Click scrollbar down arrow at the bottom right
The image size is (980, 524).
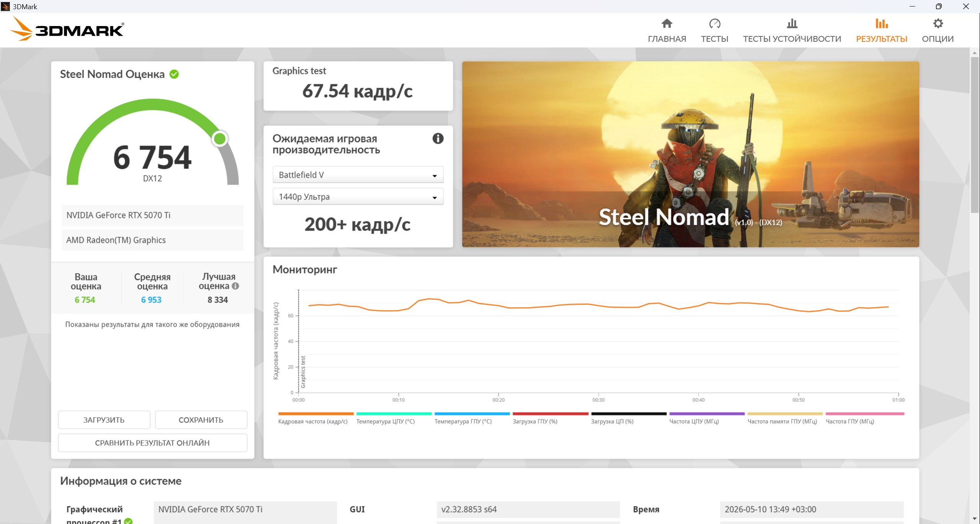pos(975,519)
